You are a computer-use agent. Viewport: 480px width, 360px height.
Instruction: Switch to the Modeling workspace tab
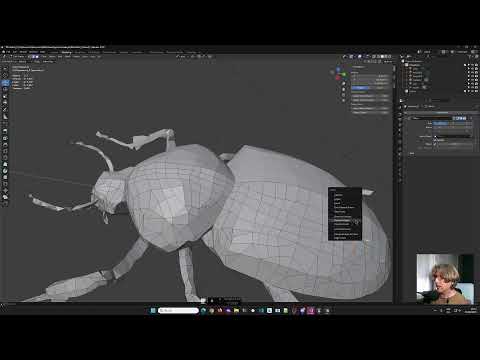click(x=66, y=52)
